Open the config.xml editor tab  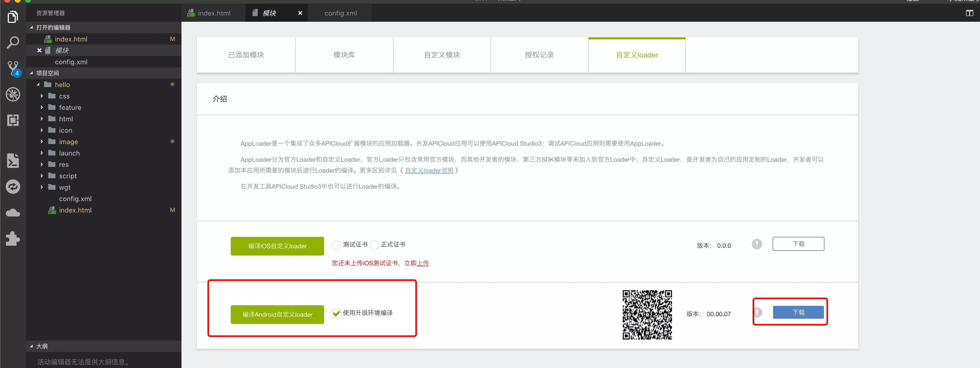(x=340, y=13)
